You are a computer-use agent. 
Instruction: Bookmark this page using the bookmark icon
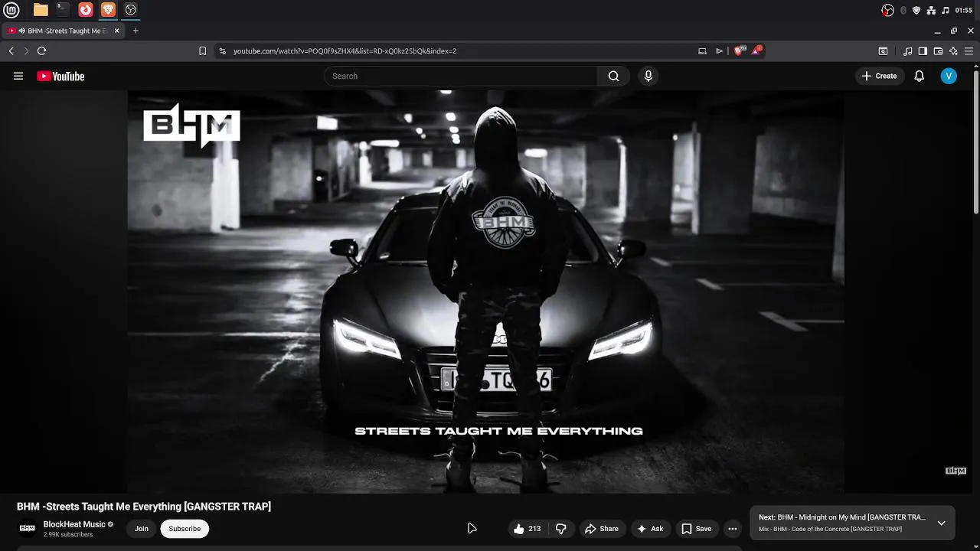[202, 51]
